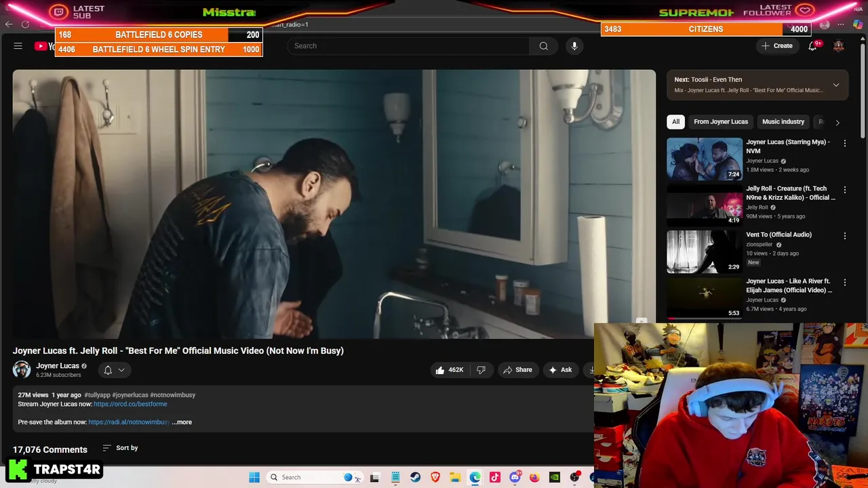This screenshot has height=488, width=868.
Task: Open Joyner Lucas NVM video thumbnail
Action: 705,159
